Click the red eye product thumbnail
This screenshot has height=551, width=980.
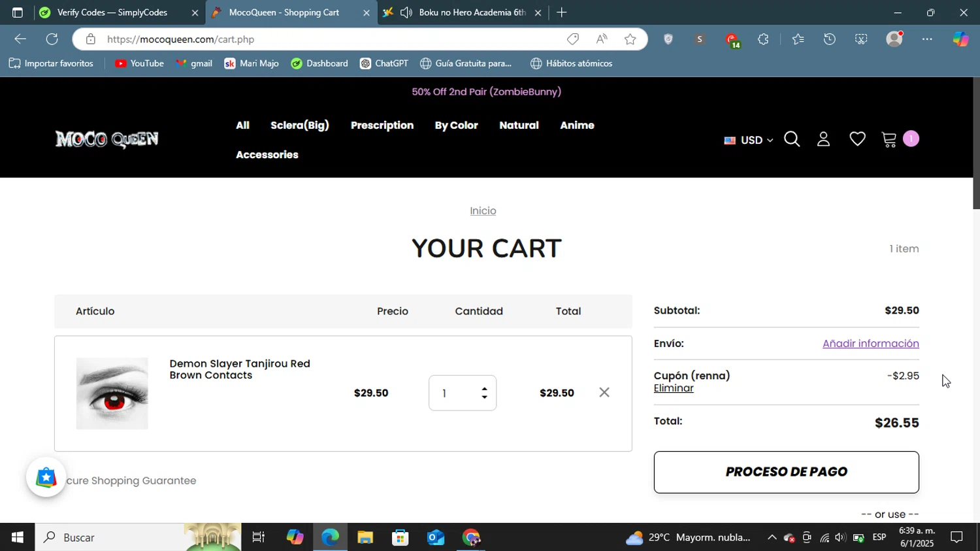tap(112, 393)
